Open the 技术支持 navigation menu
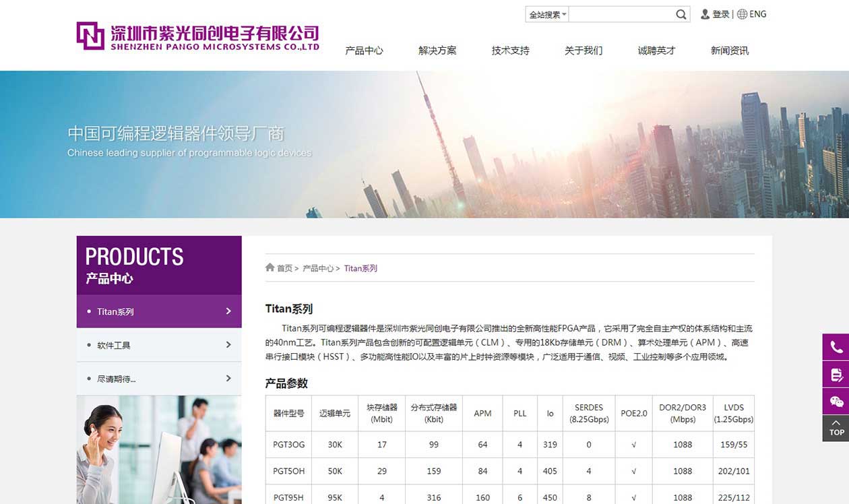The width and height of the screenshot is (849, 504). pos(511,51)
